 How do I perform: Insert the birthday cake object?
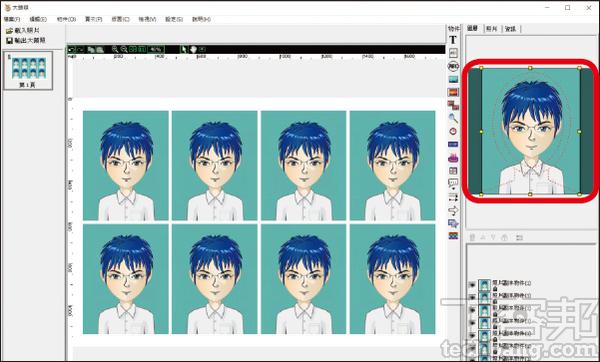pos(453,157)
